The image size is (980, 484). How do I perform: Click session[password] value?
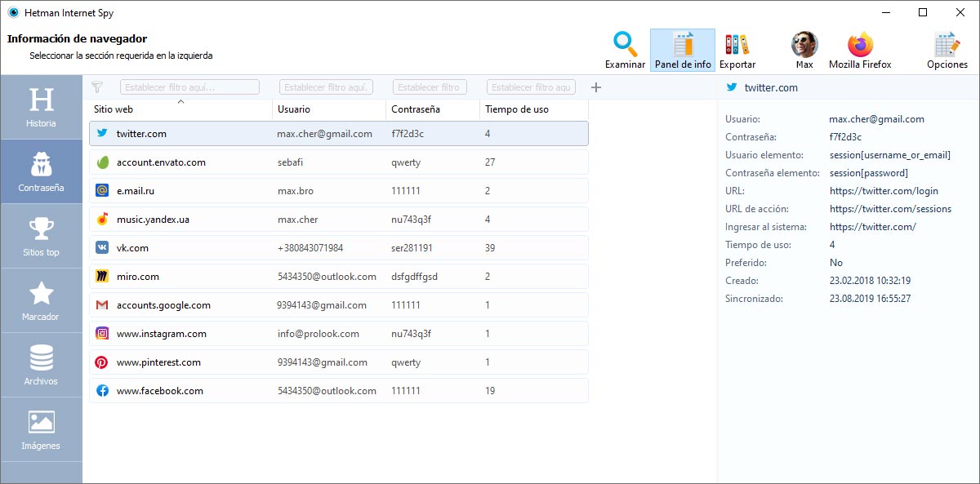click(868, 173)
